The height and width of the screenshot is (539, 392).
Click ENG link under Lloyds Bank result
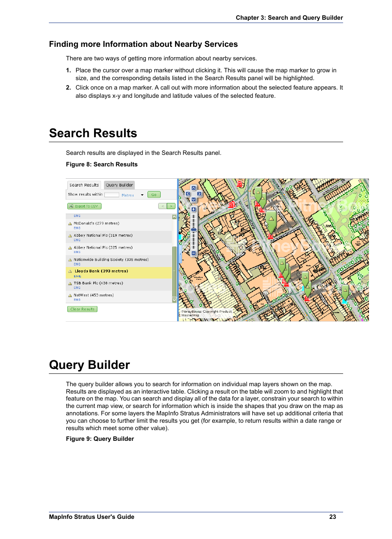coord(77,276)
